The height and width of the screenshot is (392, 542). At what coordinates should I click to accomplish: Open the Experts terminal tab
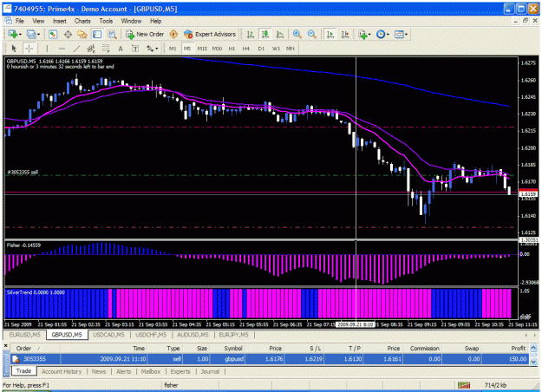pos(180,371)
